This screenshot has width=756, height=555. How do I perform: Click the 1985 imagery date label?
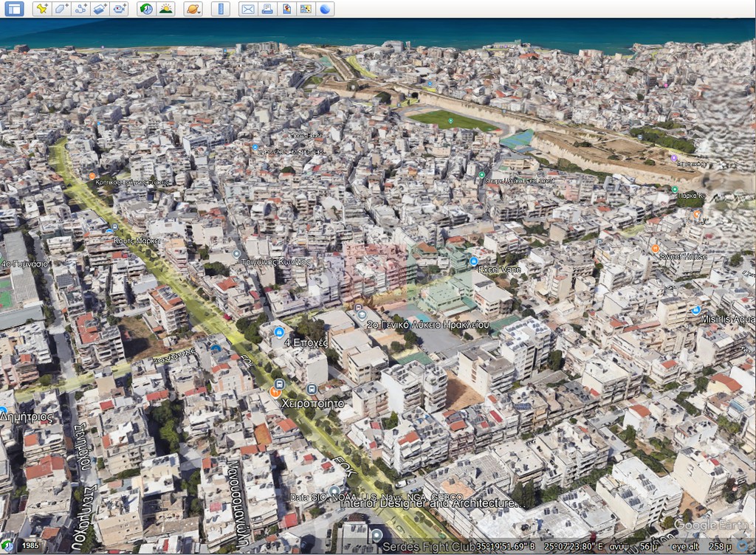tap(30, 545)
